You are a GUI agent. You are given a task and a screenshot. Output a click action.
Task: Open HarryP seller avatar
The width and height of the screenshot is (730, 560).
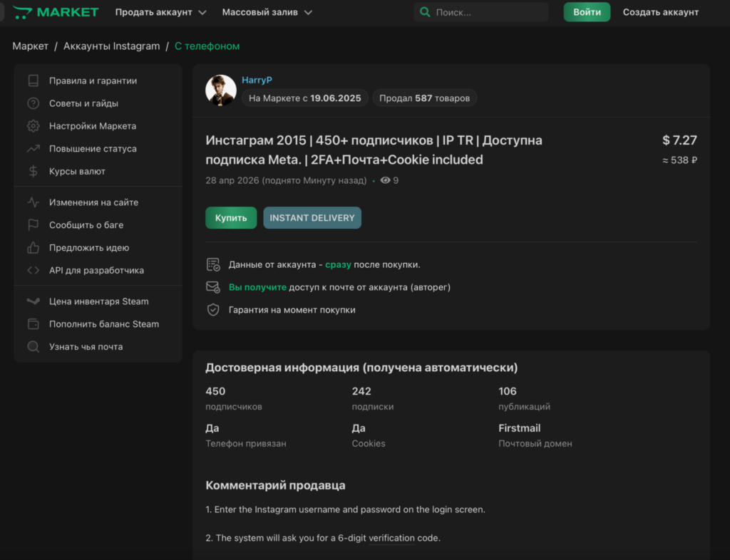pyautogui.click(x=221, y=90)
